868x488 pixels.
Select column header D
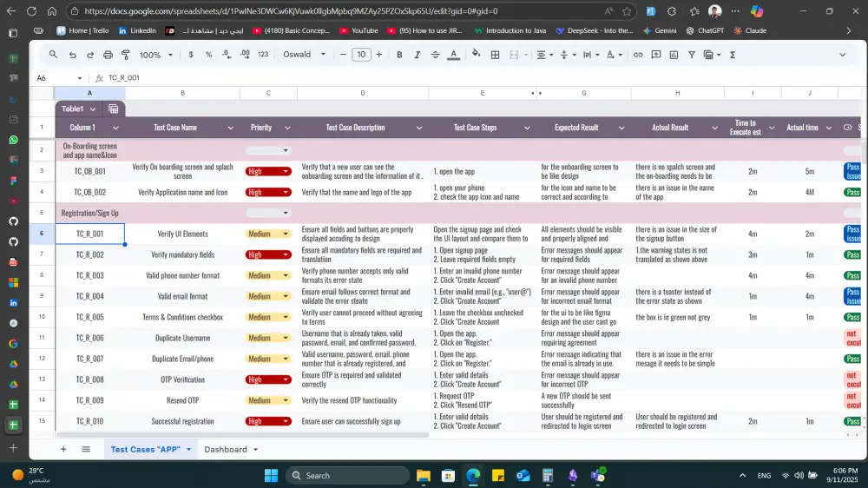pos(363,93)
